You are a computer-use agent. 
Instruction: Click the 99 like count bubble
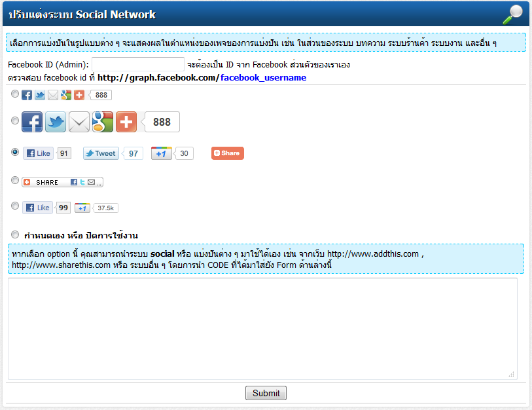(x=63, y=208)
